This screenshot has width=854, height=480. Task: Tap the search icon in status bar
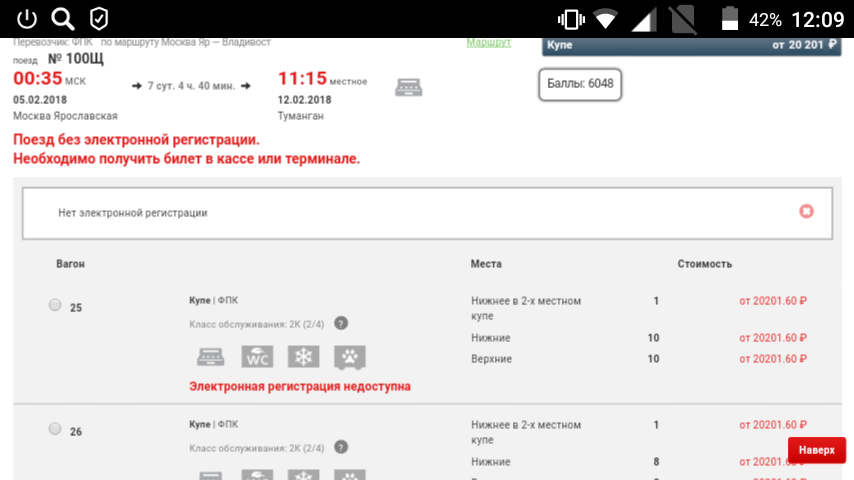63,19
